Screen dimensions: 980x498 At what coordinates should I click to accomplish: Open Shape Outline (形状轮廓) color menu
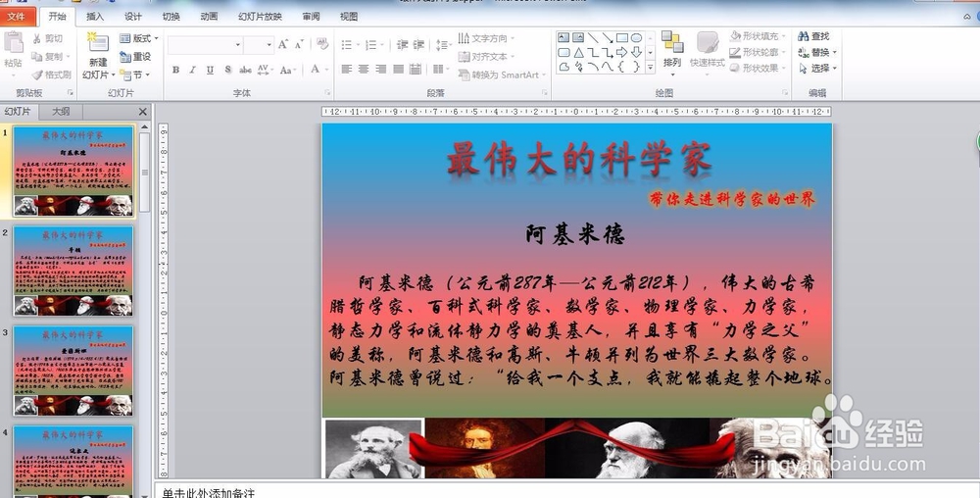click(756, 53)
